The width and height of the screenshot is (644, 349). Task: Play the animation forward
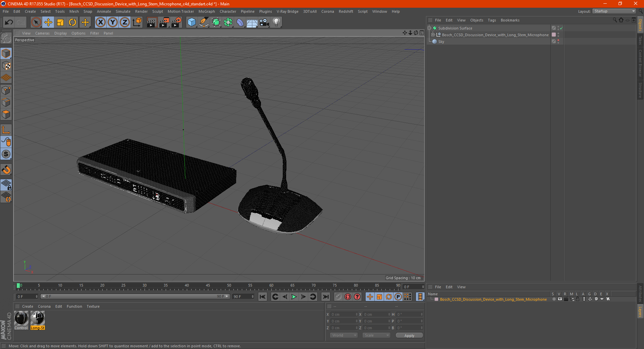[x=294, y=297]
